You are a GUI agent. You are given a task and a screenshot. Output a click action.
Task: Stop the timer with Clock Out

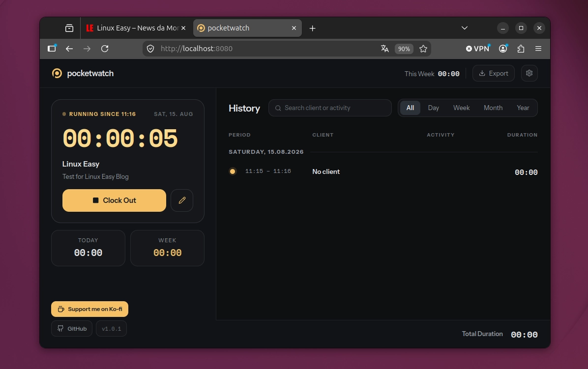tap(115, 200)
